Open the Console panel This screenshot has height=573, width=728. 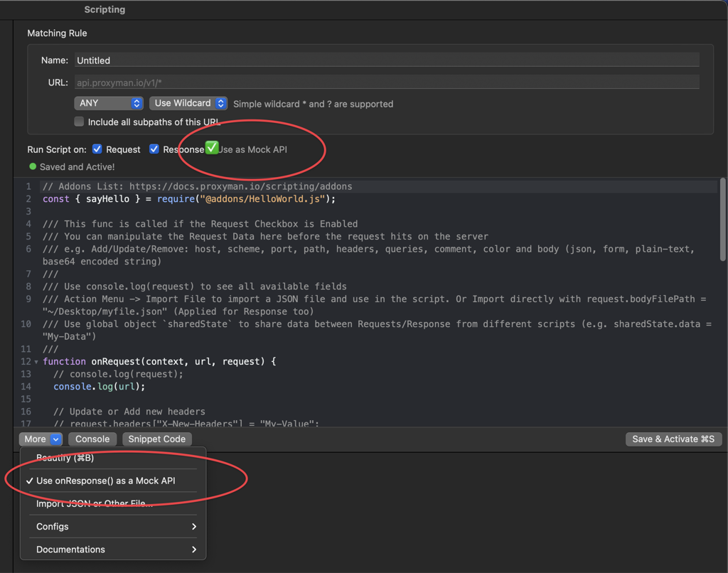pos(92,439)
